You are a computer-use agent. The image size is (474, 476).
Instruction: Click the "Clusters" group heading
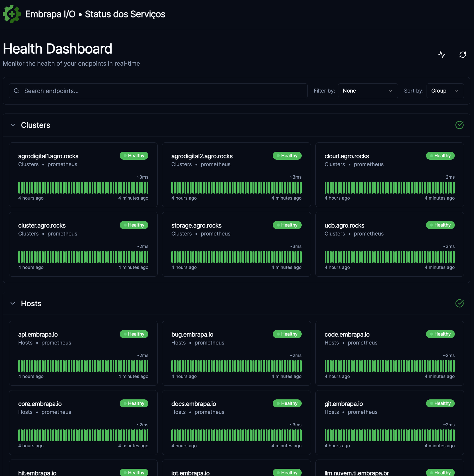(x=35, y=125)
